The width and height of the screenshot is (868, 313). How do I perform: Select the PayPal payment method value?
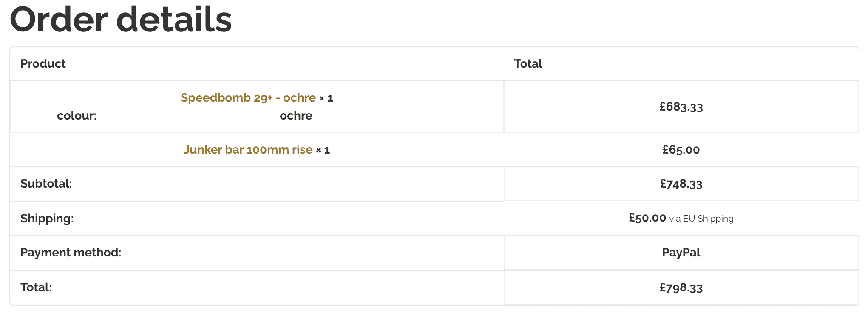681,253
